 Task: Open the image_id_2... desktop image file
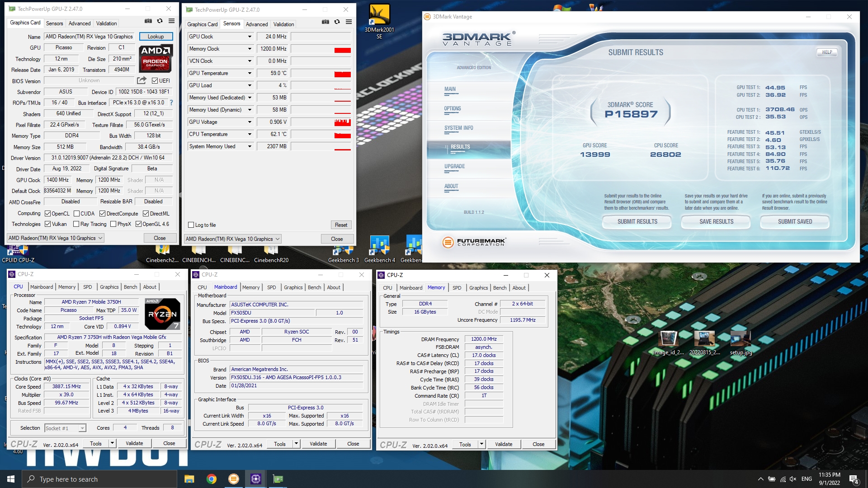click(668, 343)
